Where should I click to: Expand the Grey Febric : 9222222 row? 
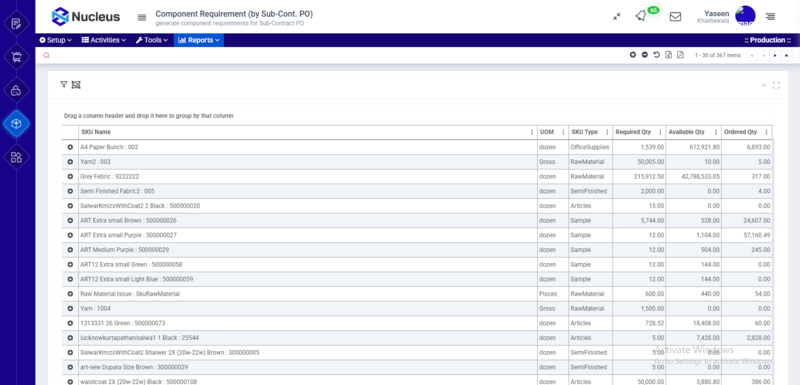[70, 176]
